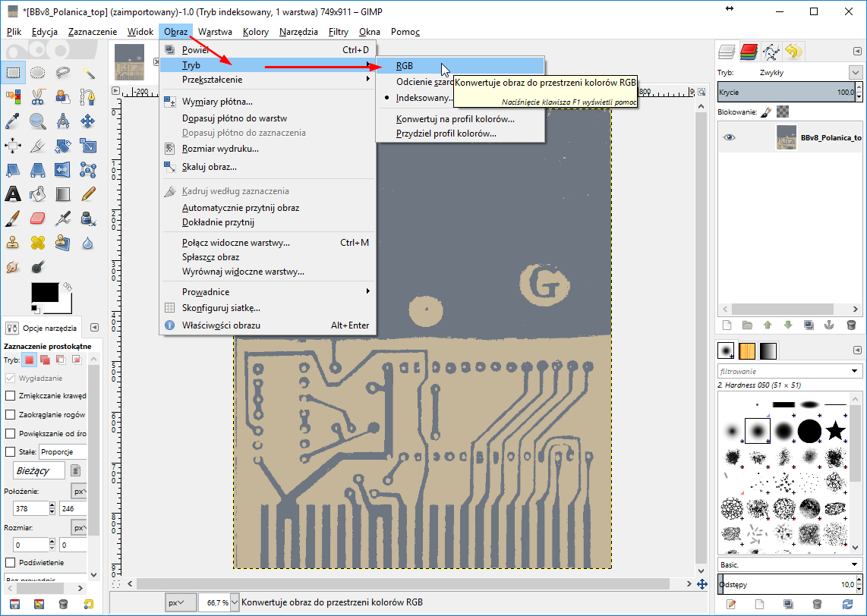Open the Rozmiar px unit dropdown
The height and width of the screenshot is (616, 867).
click(x=80, y=527)
